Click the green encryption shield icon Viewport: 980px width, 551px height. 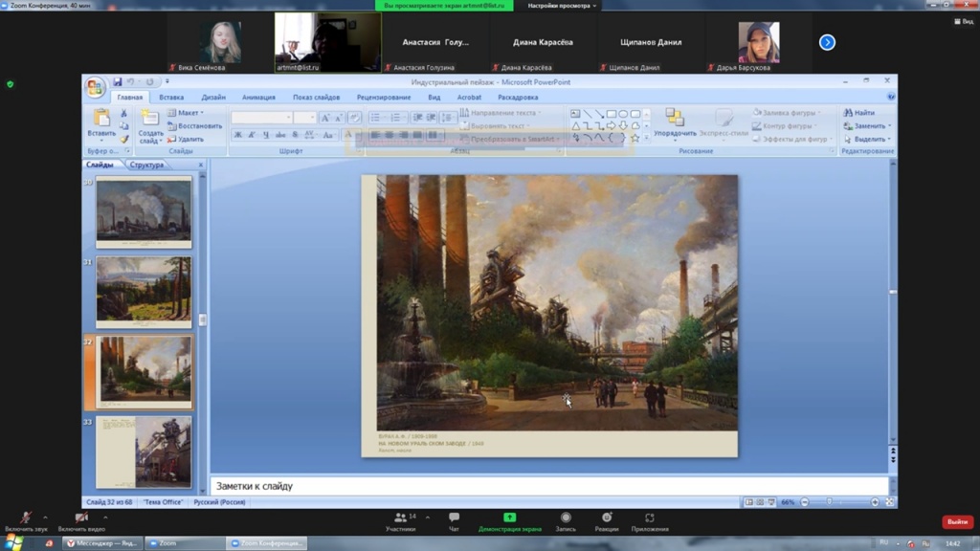tap(11, 84)
